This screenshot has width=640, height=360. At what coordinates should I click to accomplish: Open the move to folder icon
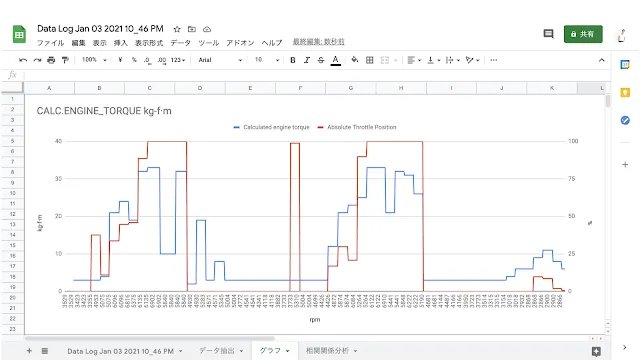[x=192, y=29]
